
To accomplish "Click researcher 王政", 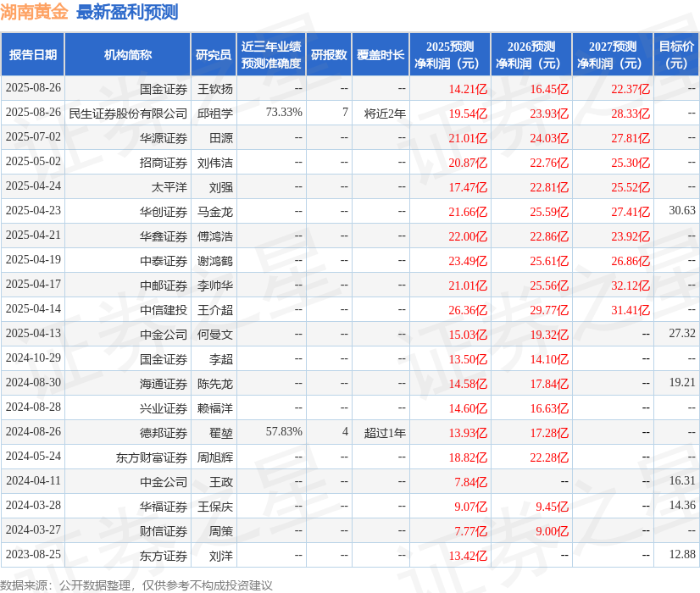I will point(221,481).
